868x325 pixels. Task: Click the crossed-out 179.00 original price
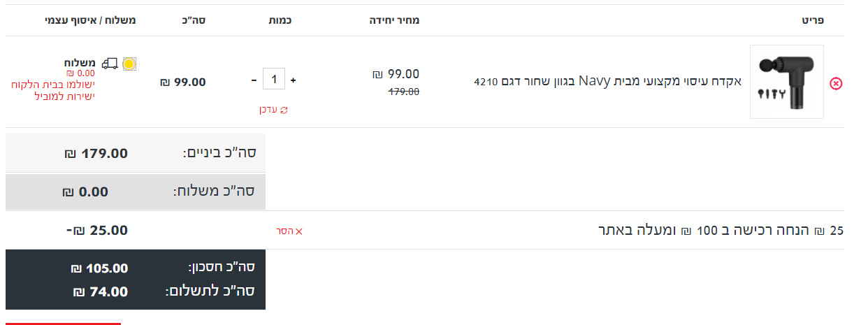[x=404, y=92]
